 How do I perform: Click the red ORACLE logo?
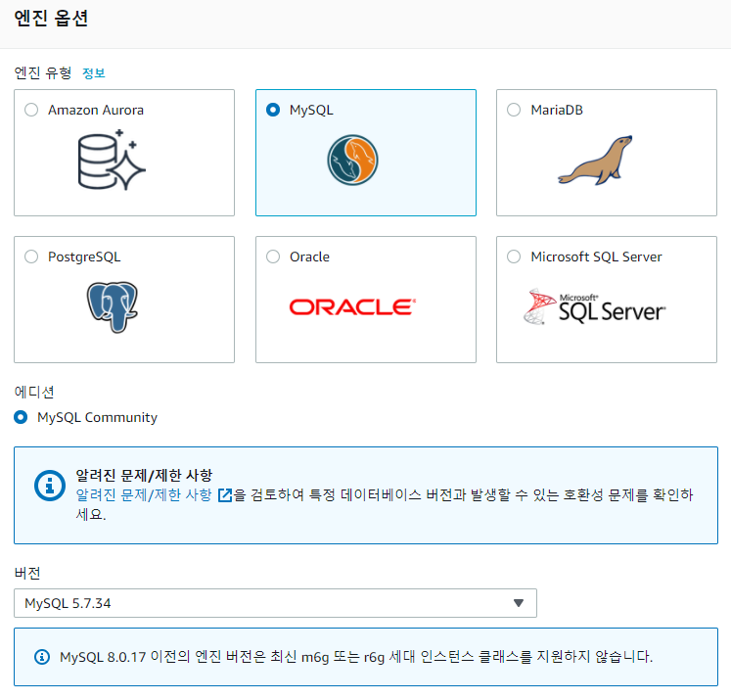click(x=352, y=306)
